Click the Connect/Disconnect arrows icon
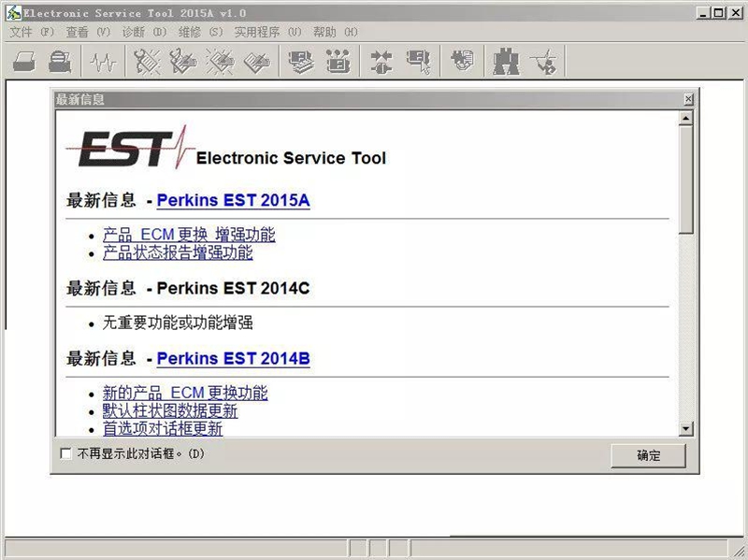Viewport: 748px width, 560px height. [381, 62]
